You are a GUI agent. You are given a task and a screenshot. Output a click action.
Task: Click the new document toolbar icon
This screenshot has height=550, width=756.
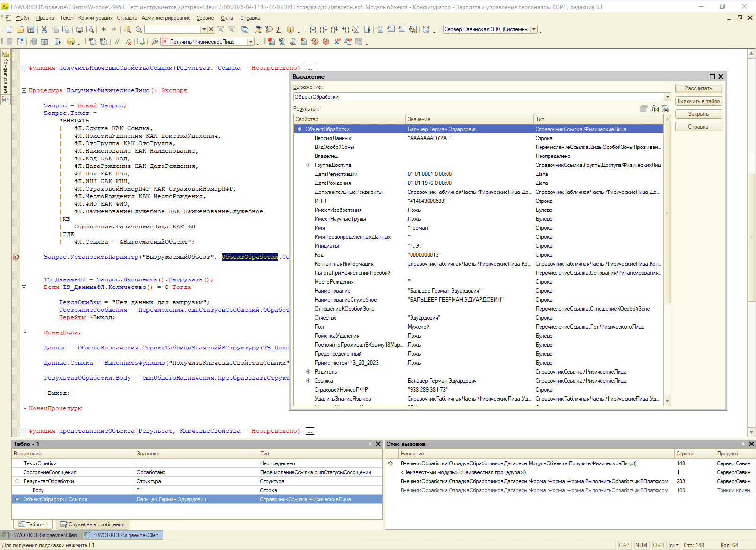9,29
